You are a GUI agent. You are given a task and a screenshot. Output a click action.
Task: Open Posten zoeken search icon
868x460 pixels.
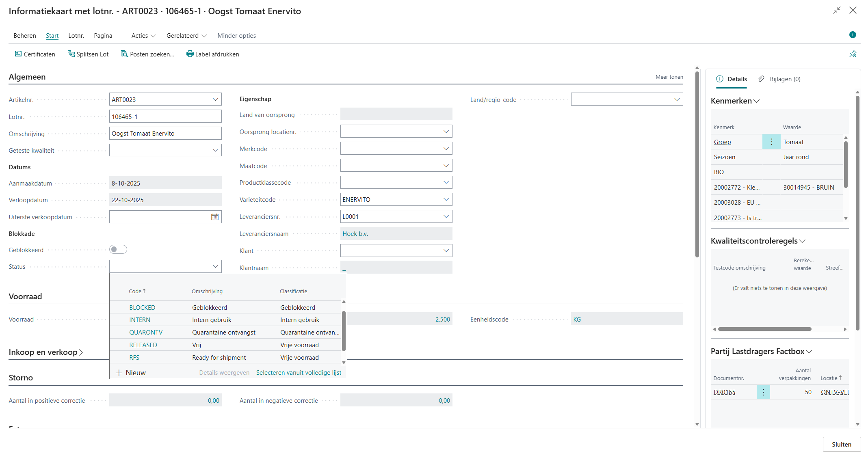point(124,54)
